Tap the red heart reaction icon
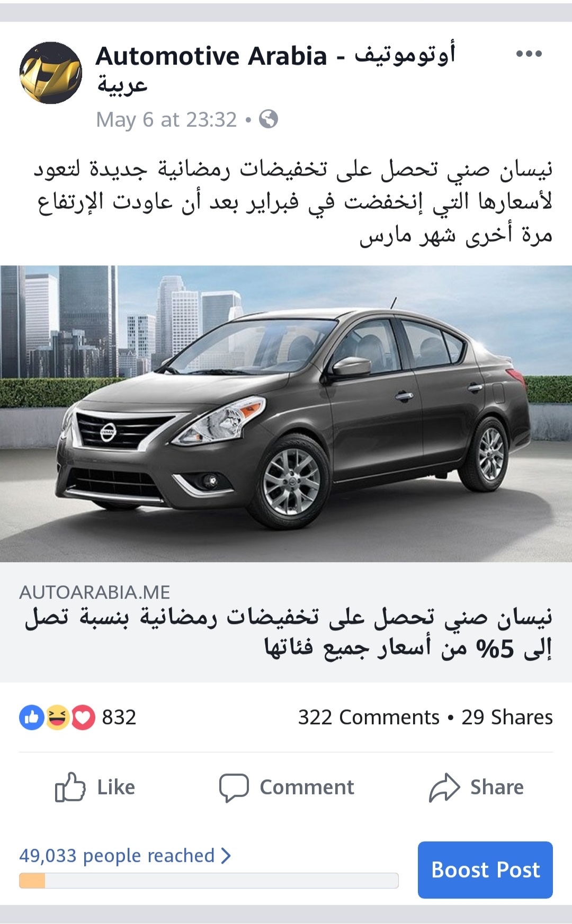Image resolution: width=572 pixels, height=924 pixels. pos(83,717)
